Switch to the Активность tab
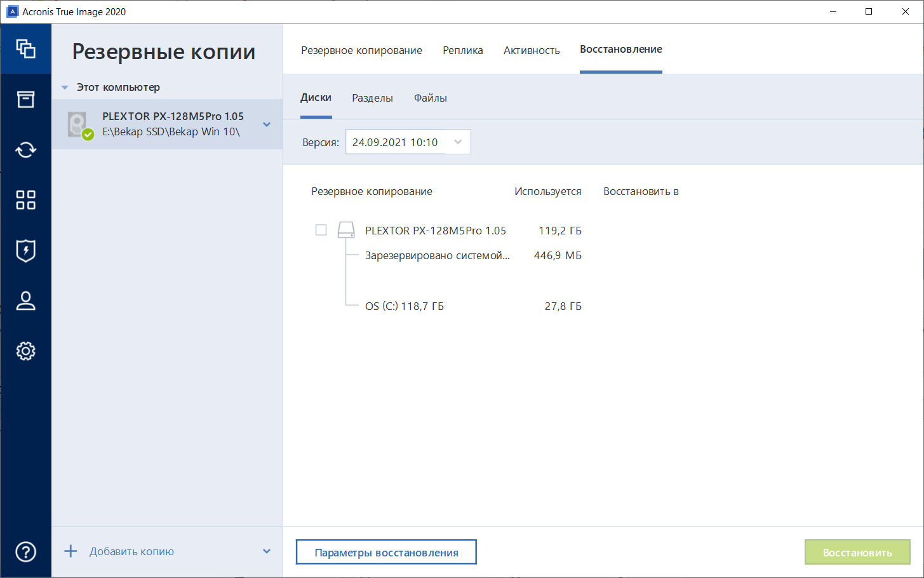The height and width of the screenshot is (578, 924). [532, 50]
